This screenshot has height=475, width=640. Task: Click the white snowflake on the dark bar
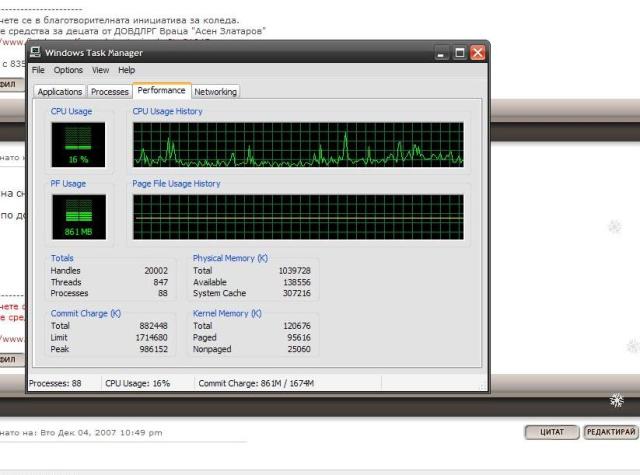pyautogui.click(x=617, y=401)
